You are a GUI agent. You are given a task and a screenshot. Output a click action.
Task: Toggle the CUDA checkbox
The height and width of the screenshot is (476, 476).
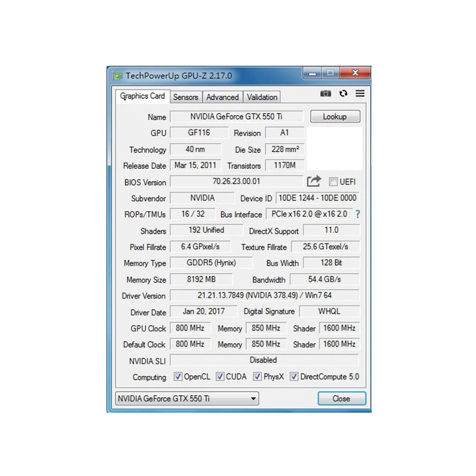[x=220, y=376]
